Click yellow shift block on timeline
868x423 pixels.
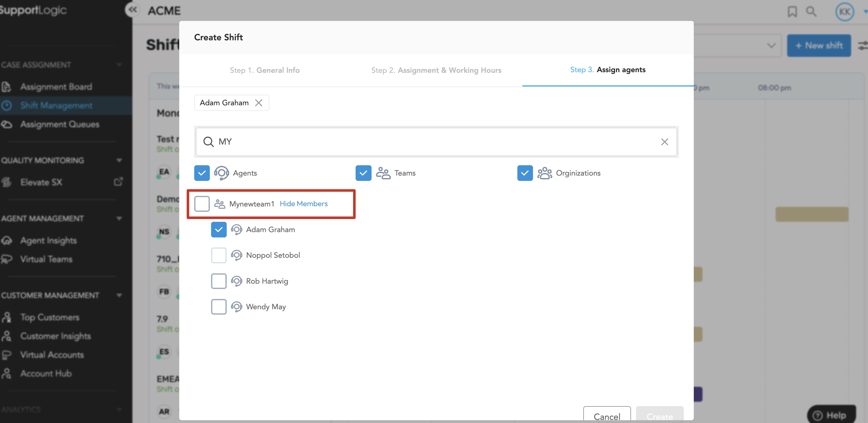(x=811, y=214)
